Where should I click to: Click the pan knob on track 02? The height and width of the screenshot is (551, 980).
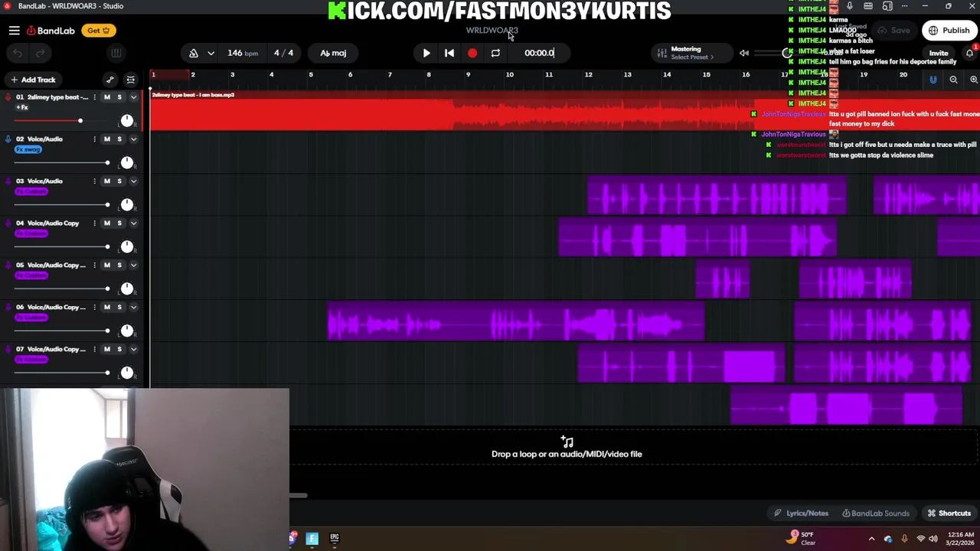(127, 163)
